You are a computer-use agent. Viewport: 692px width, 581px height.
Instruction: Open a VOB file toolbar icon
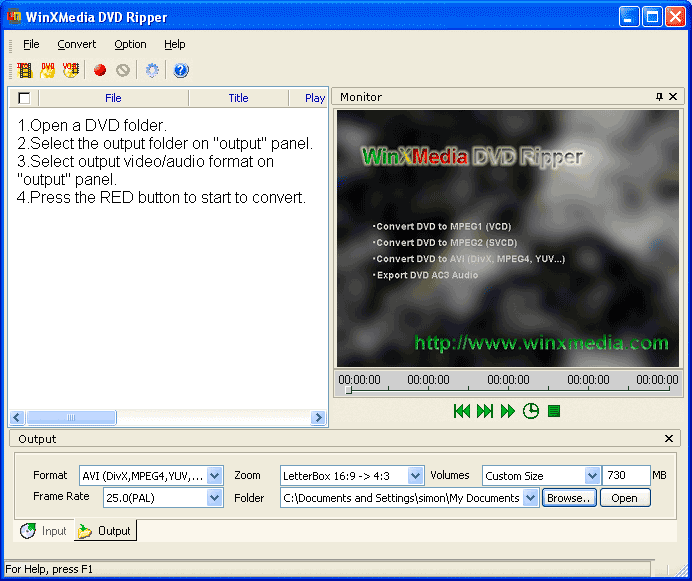click(x=71, y=70)
